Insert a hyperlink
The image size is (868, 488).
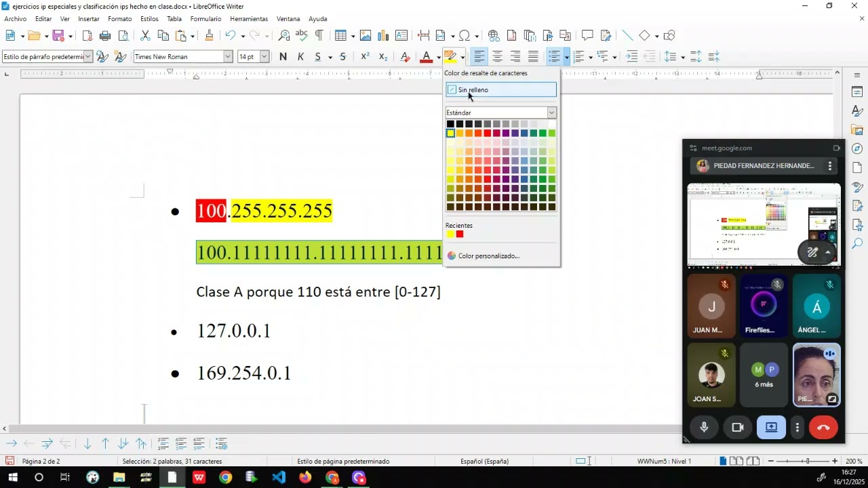494,36
